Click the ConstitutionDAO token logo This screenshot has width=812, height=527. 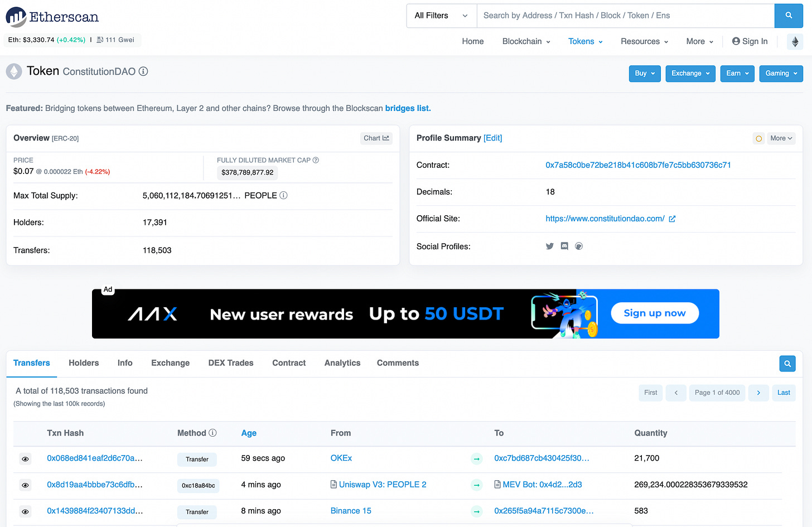14,71
